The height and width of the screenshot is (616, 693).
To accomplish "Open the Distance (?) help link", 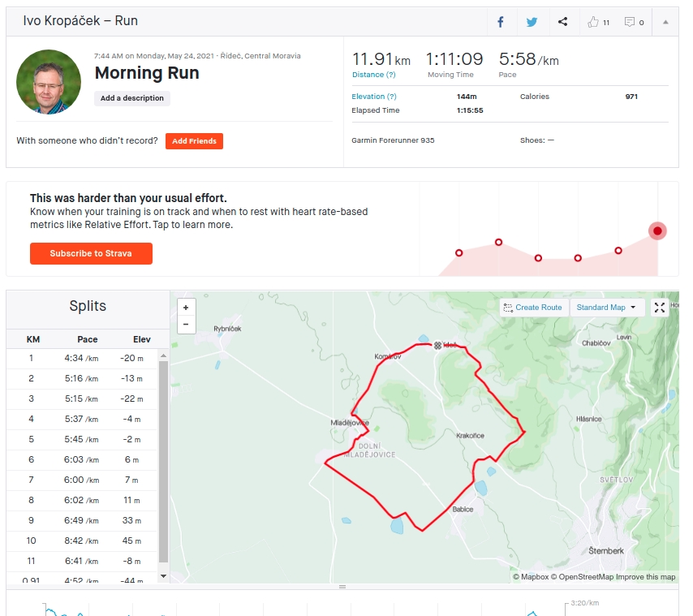I will pyautogui.click(x=374, y=75).
